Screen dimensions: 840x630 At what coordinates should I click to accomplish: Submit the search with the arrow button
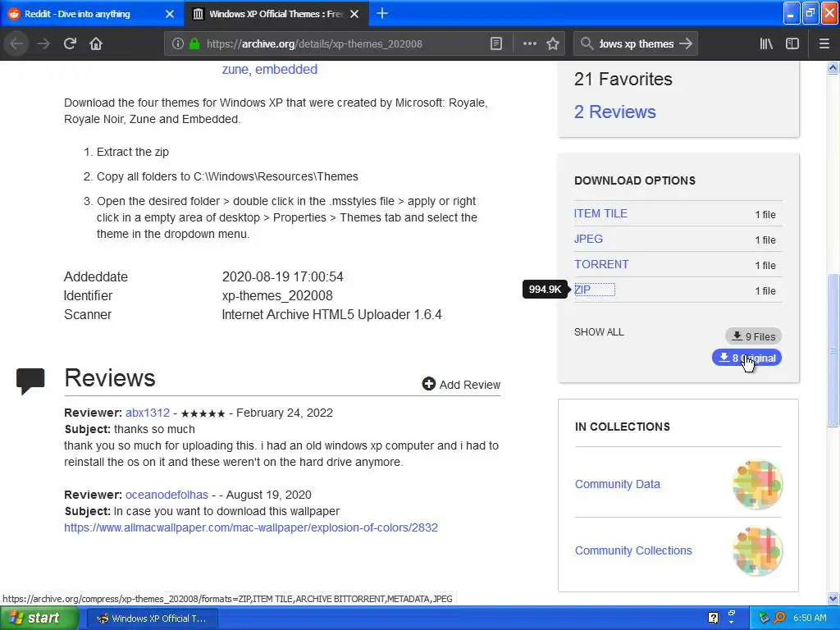[x=686, y=44]
